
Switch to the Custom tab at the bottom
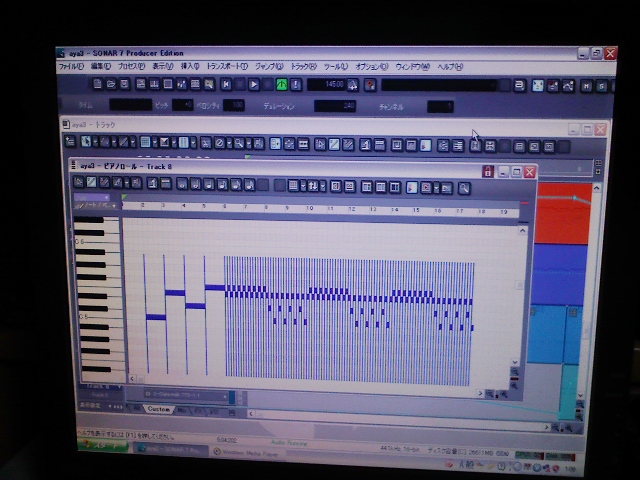pyautogui.click(x=159, y=409)
